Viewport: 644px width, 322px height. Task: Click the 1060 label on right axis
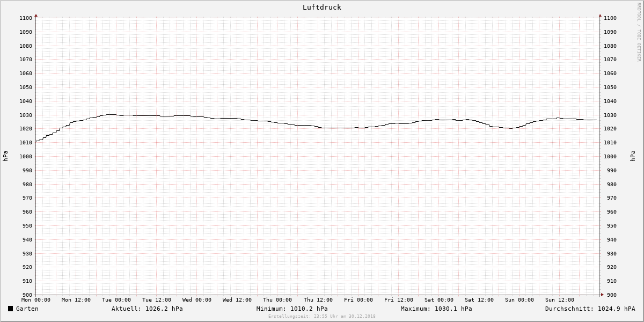point(610,74)
